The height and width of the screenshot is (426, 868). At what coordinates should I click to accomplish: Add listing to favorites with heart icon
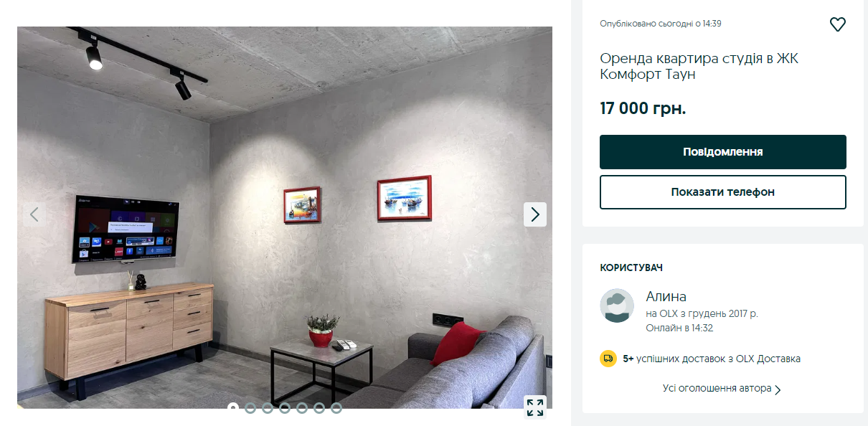tap(837, 24)
